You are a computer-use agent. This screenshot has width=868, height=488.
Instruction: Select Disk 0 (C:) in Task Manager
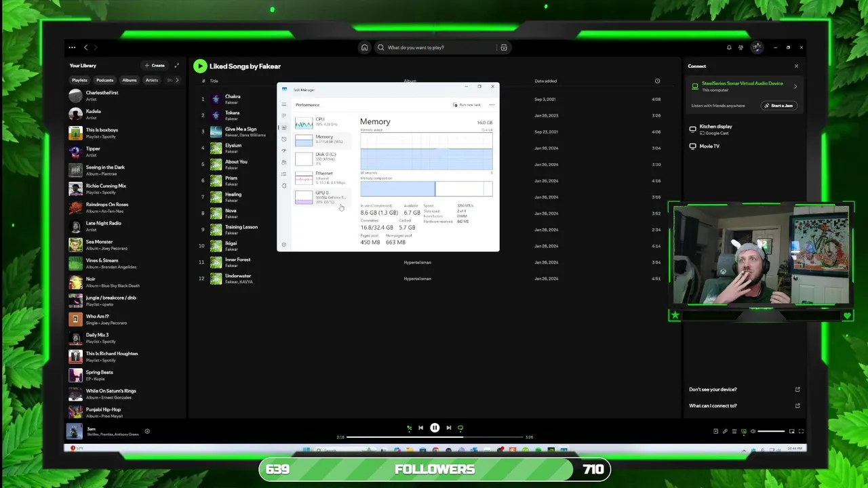[321, 158]
